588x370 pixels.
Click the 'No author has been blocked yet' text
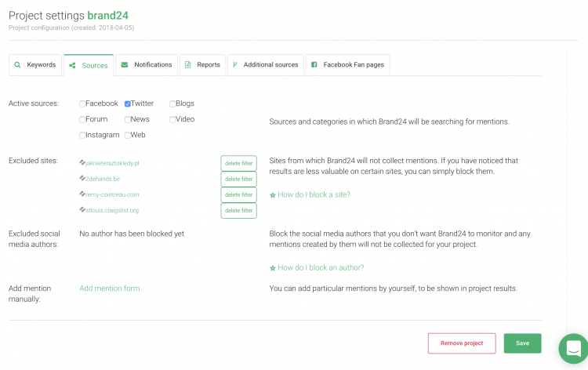click(132, 234)
